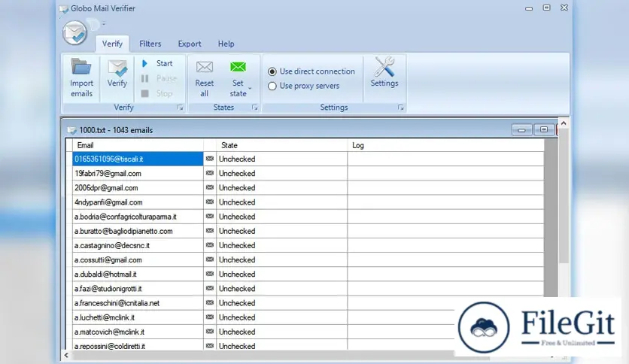The width and height of the screenshot is (629, 364).
Task: Click state envelope icon for 19fabri79@gmail.com
Action: pos(210,173)
